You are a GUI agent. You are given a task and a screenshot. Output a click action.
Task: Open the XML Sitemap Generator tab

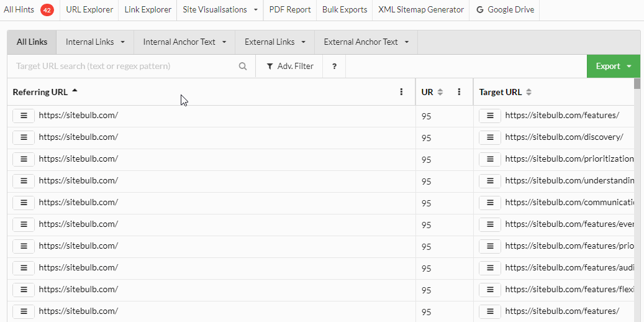421,10
